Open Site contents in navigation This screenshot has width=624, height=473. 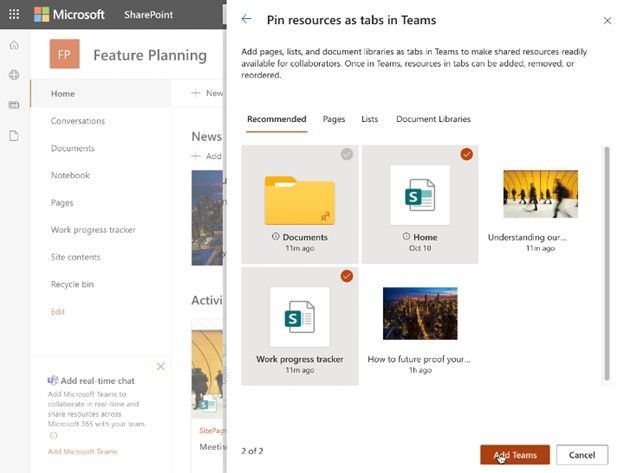(x=76, y=257)
